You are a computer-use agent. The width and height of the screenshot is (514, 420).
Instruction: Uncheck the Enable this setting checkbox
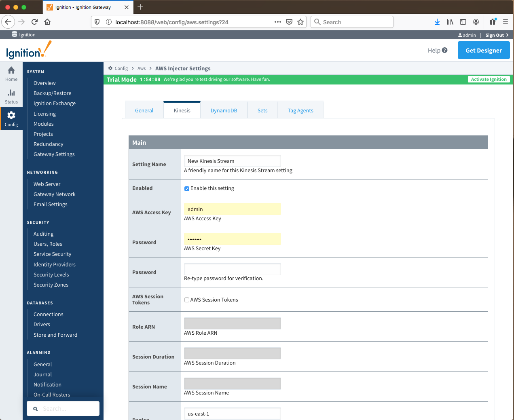187,189
